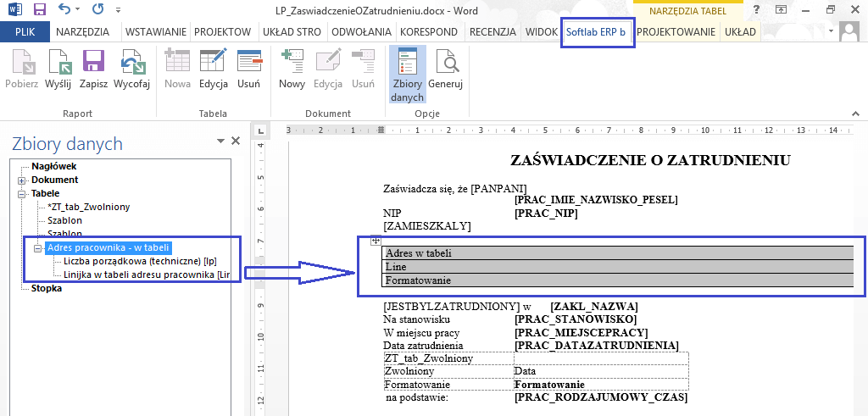868x416 pixels.
Task: Click the Adres w tabeli table row
Action: pyautogui.click(x=618, y=253)
